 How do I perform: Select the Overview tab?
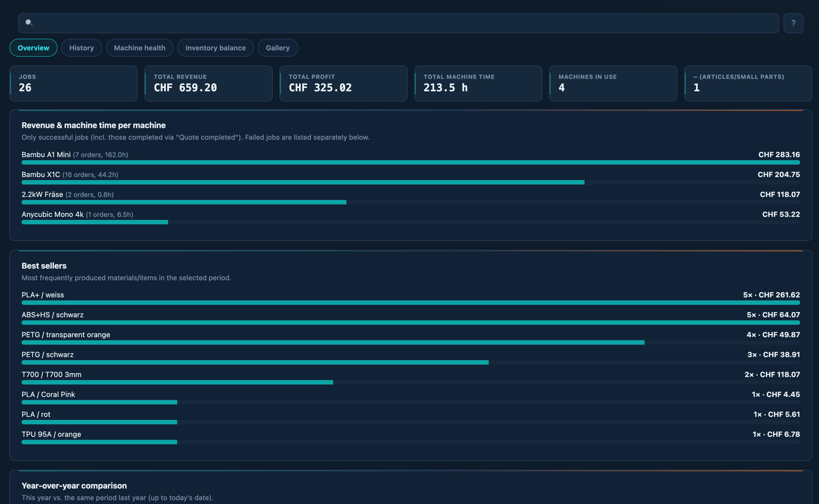33,48
